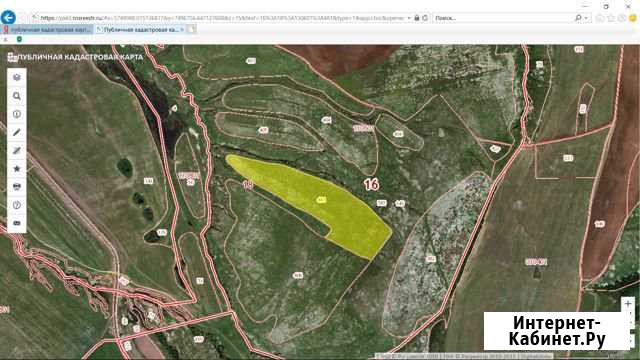Close the active browser tab
Image resolution: width=640 pixels, height=360 pixels.
tap(182, 30)
